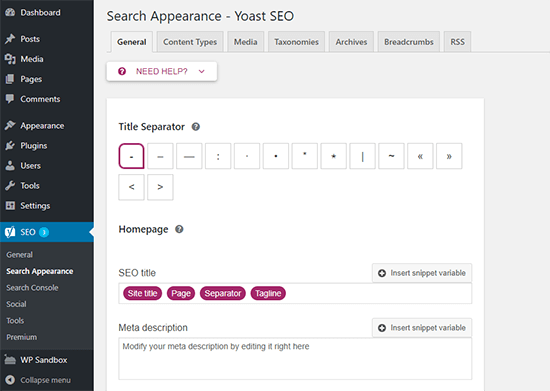Click the Settings sliders icon

[x=10, y=205]
